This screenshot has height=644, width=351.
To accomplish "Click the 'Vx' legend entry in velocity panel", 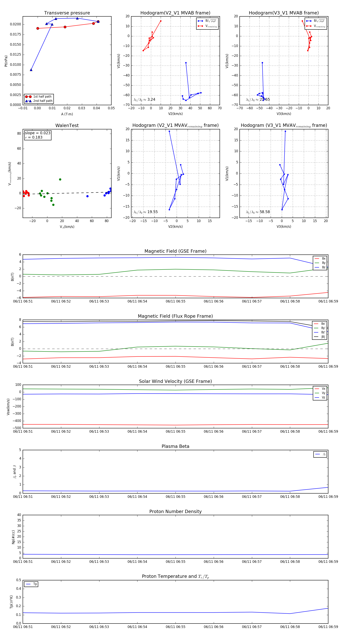I will pyautogui.click(x=320, y=389).
